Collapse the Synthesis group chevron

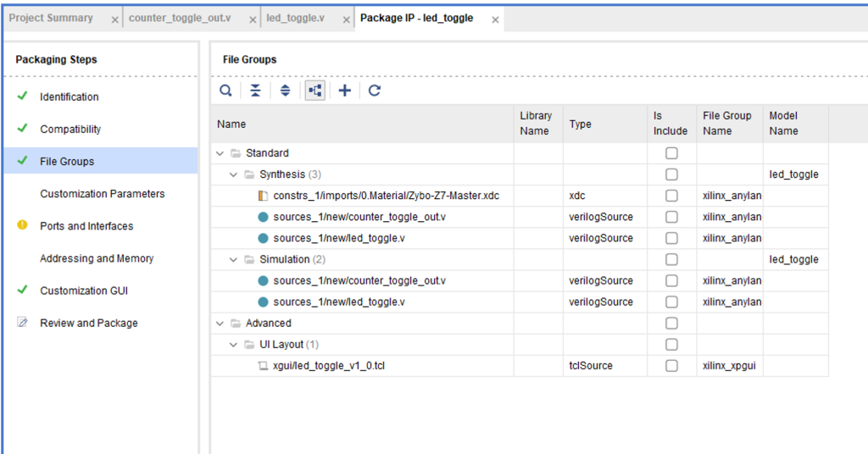[234, 174]
